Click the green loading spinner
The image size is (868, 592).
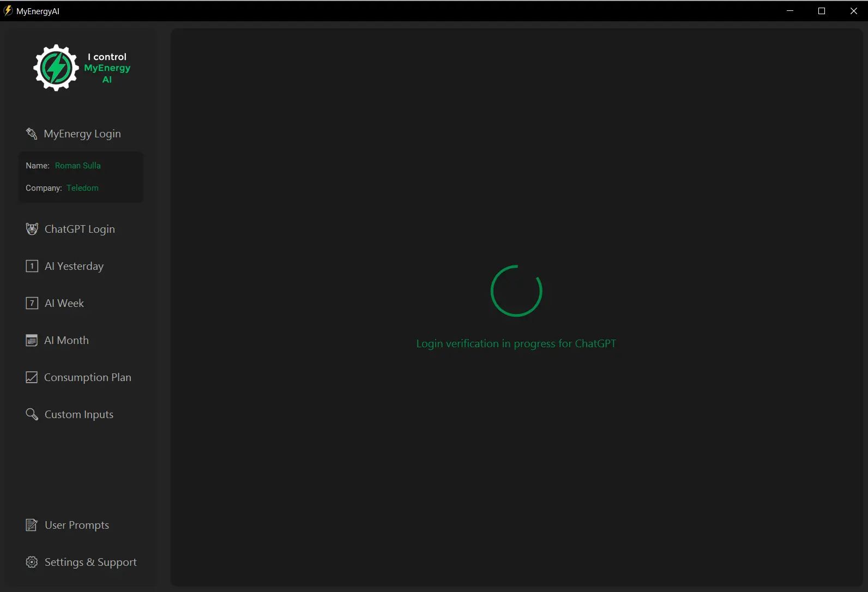click(x=516, y=291)
